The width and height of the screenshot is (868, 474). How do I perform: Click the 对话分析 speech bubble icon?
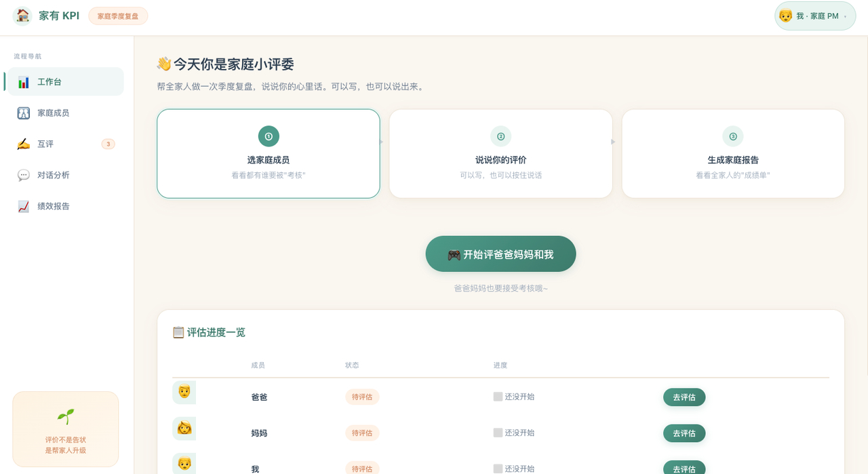tap(24, 175)
